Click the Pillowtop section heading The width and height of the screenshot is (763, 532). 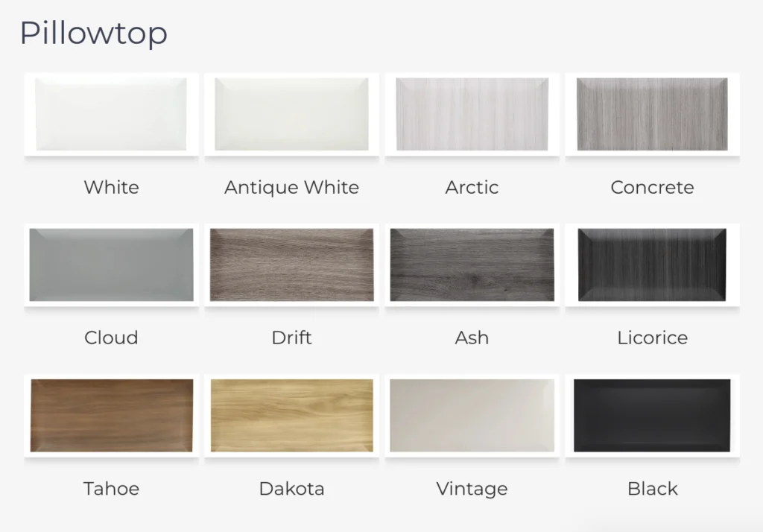[93, 34]
